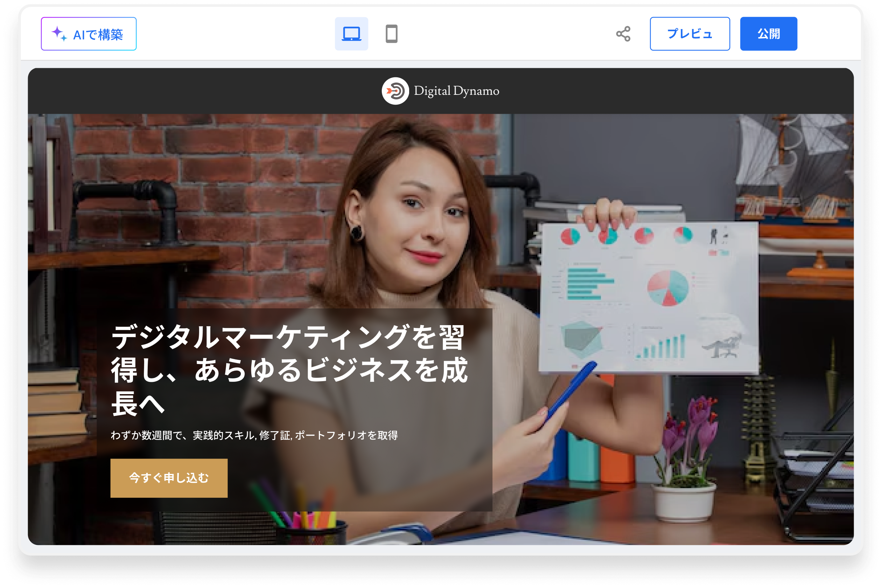This screenshot has height=588, width=882.
Task: Click the large pie chart on the sheet
Action: click(667, 288)
